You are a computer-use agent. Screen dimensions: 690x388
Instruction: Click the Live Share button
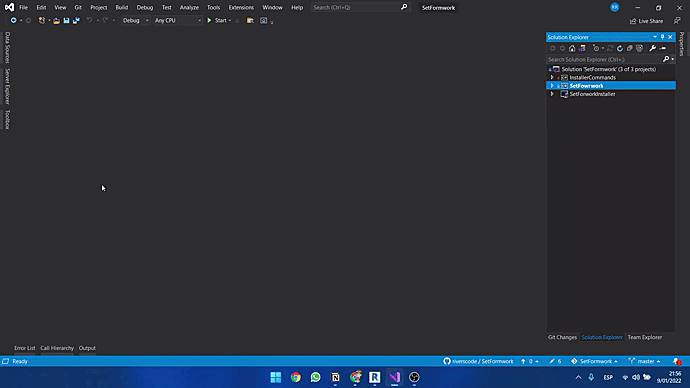point(646,21)
